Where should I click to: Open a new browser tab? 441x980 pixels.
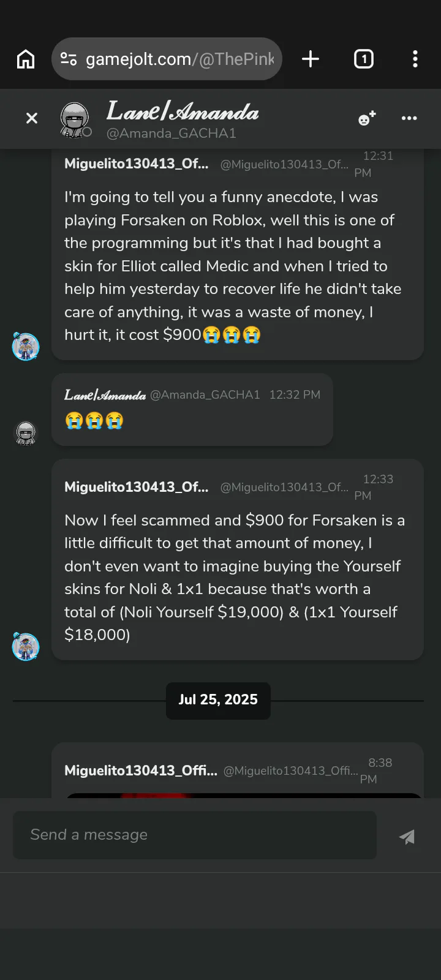[311, 59]
